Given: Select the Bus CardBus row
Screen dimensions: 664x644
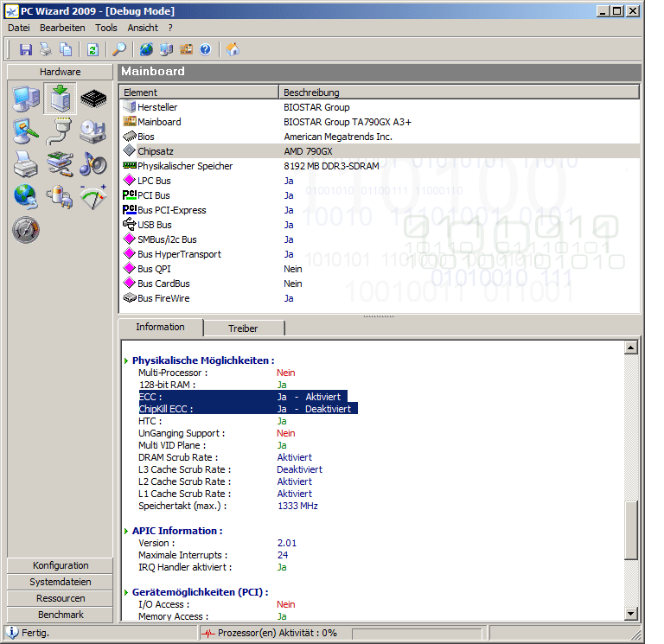Looking at the screenshot, I should (380, 284).
